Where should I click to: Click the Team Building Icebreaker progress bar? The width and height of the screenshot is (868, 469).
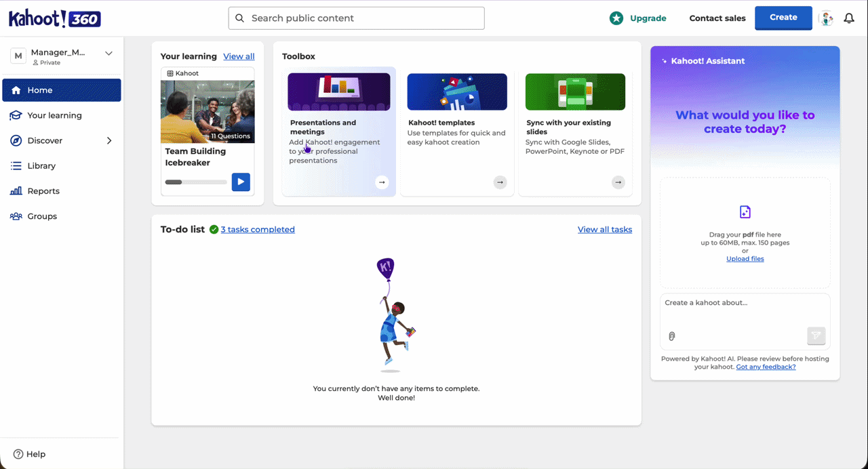[196, 182]
